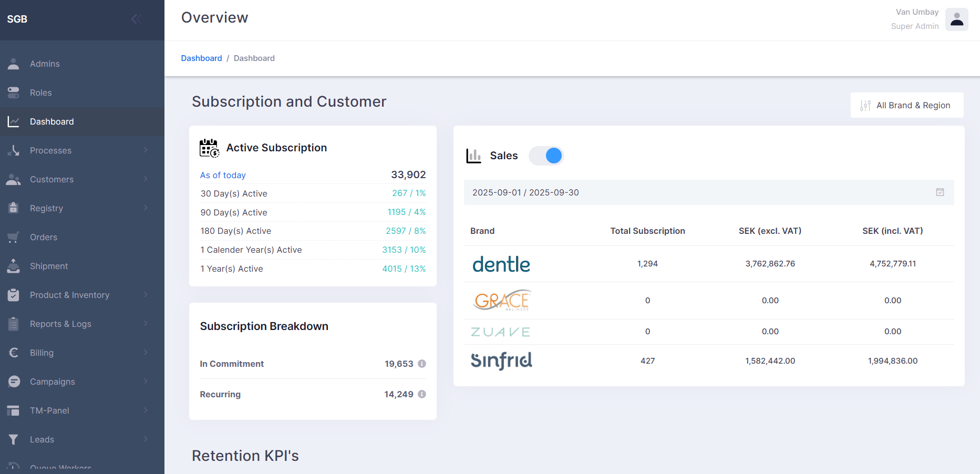Viewport: 980px width, 474px height.
Task: Expand the Campaigns menu chevron
Action: [x=146, y=382]
